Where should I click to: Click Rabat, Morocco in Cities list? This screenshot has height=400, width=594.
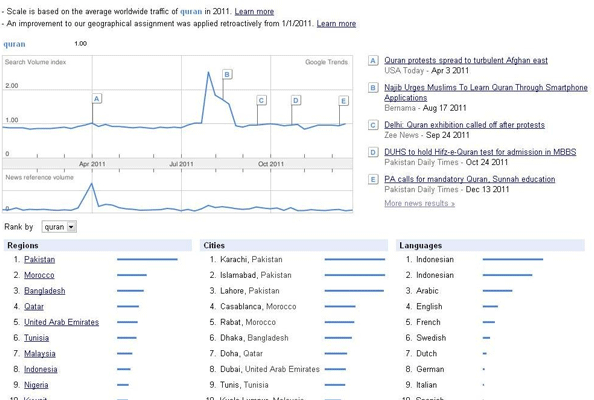pyautogui.click(x=248, y=322)
